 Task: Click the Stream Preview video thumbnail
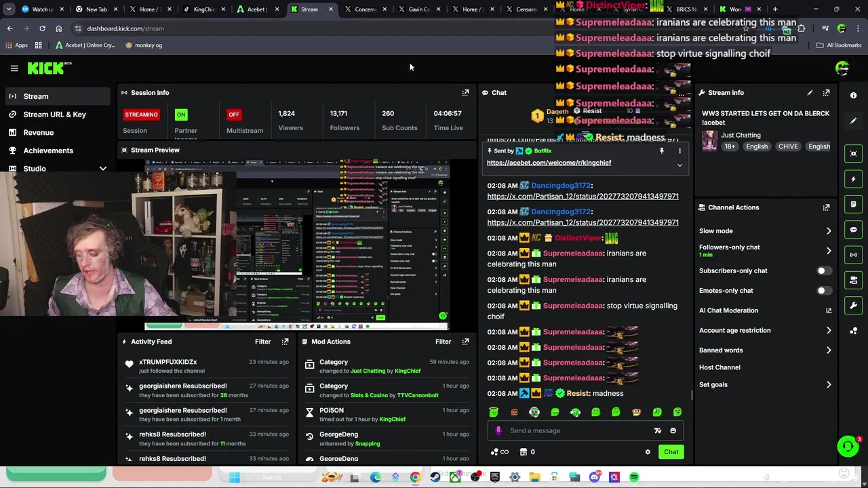coord(297,245)
